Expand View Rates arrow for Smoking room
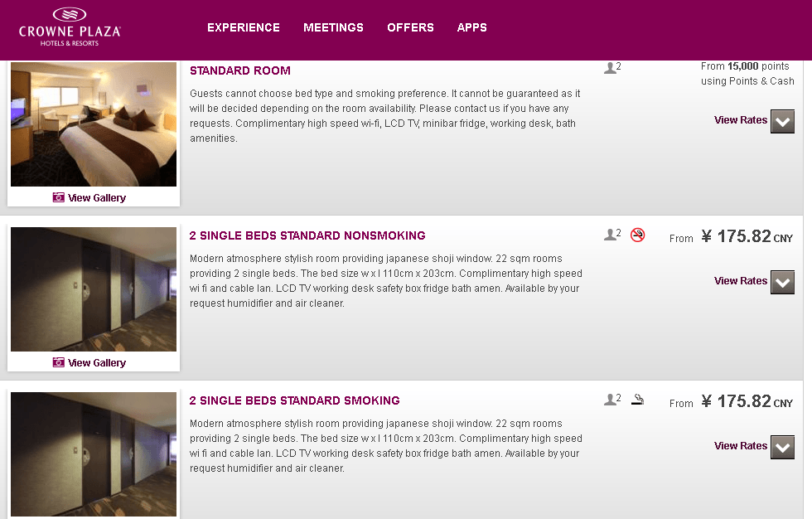Viewport: 812px width, 519px height. (782, 448)
